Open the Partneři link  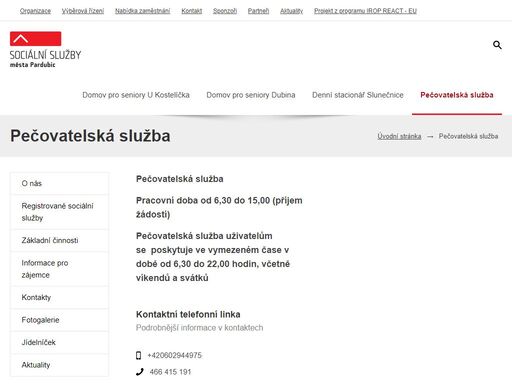[258, 11]
